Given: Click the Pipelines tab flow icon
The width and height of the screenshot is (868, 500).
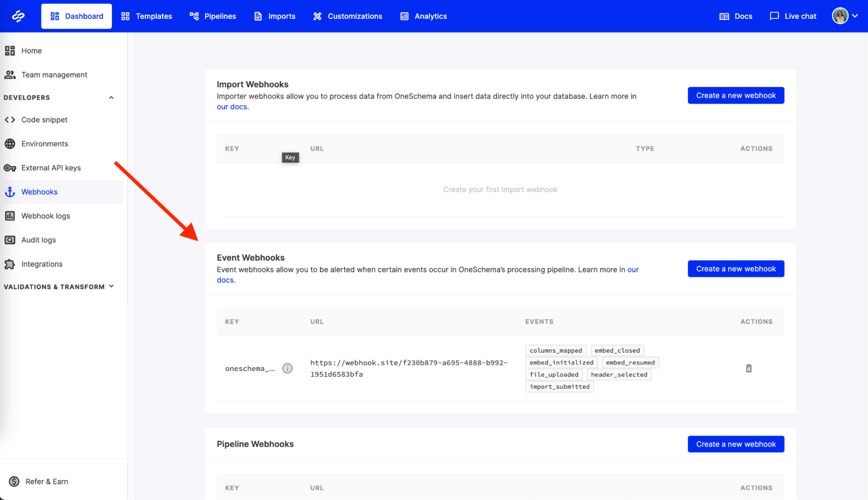Looking at the screenshot, I should (194, 16).
